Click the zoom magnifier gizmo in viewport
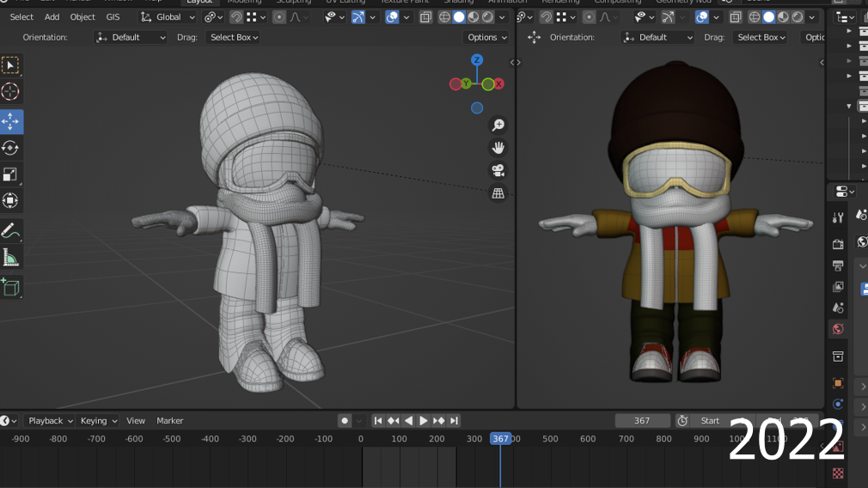The image size is (868, 488). [x=498, y=125]
